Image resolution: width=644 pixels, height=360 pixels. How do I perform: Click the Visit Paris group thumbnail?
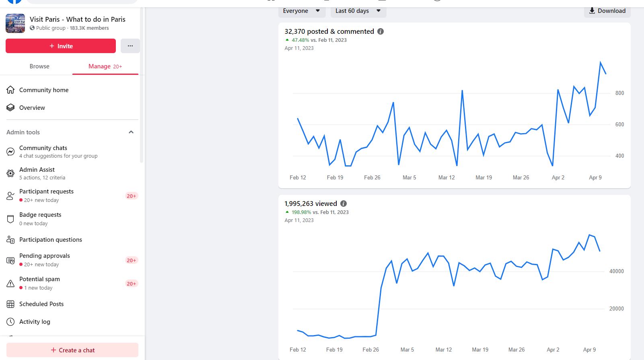pyautogui.click(x=15, y=23)
